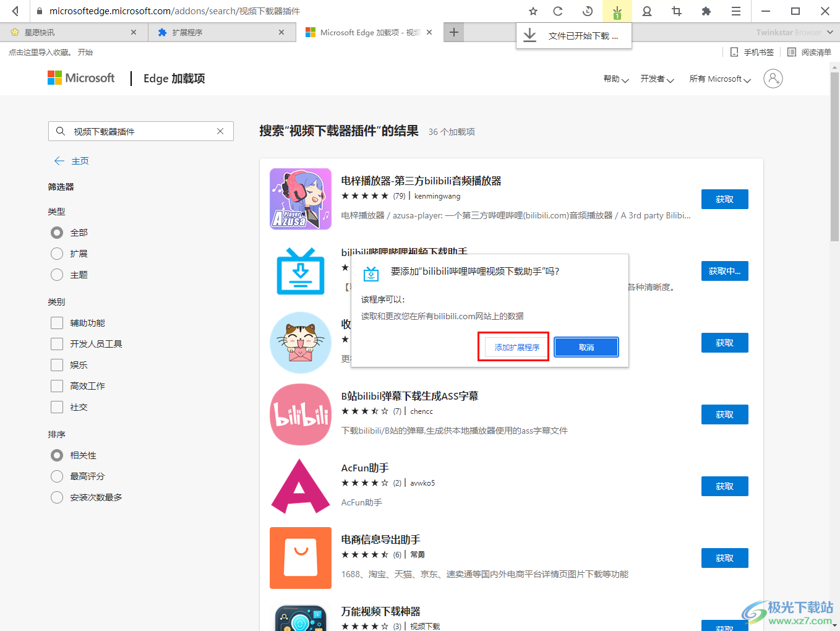This screenshot has width=840, height=631.
Task: Open the downloads icon in toolbar
Action: click(617, 11)
